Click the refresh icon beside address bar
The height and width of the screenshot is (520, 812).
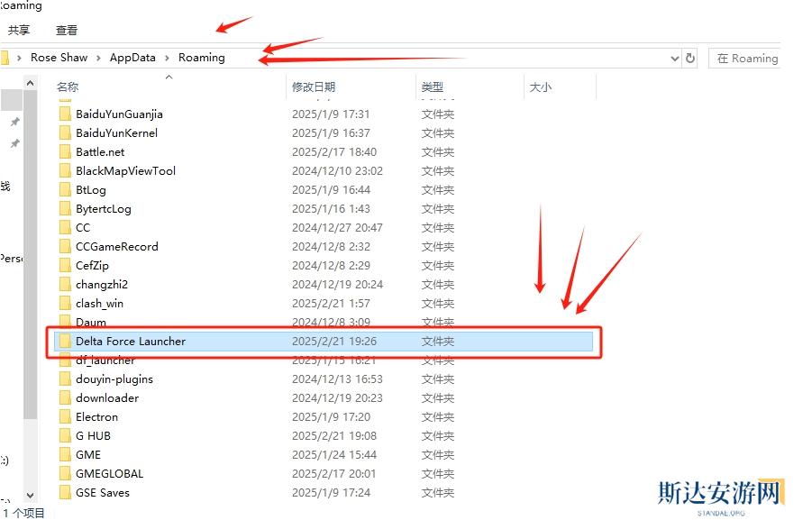[x=690, y=58]
